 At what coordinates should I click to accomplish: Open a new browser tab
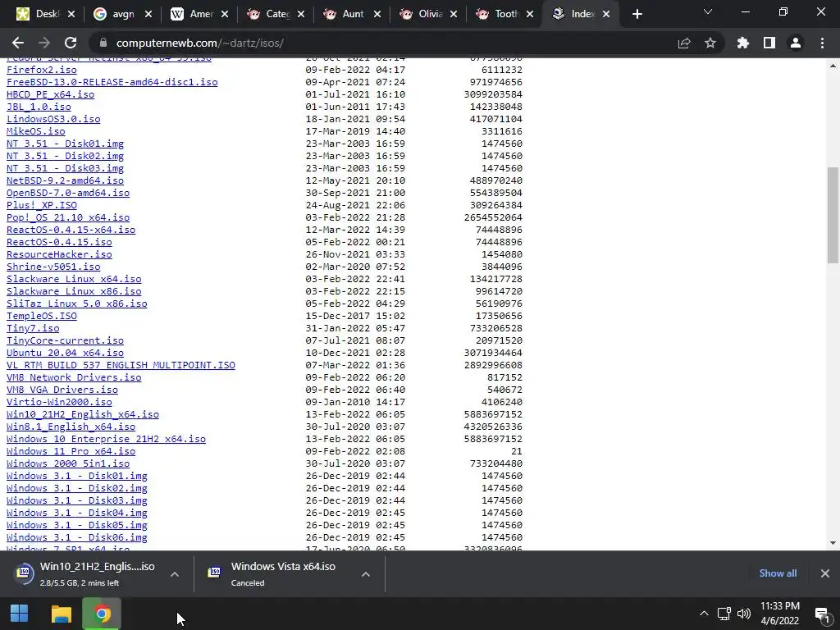(637, 14)
